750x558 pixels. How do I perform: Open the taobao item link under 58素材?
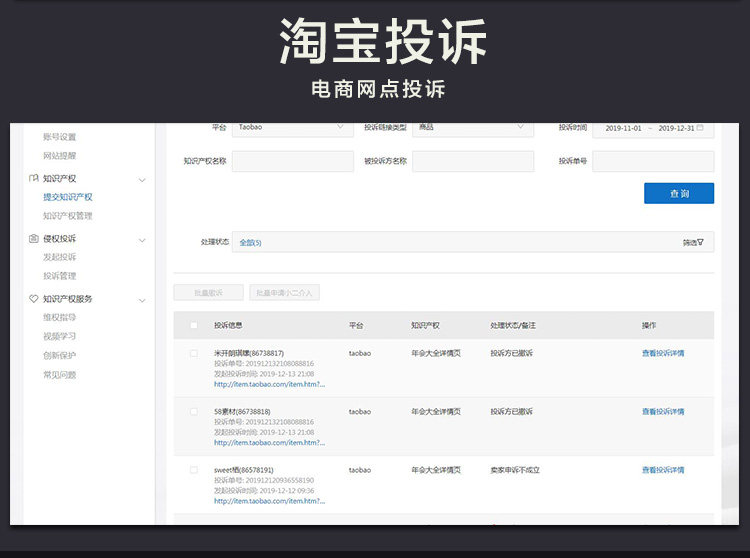[269, 443]
